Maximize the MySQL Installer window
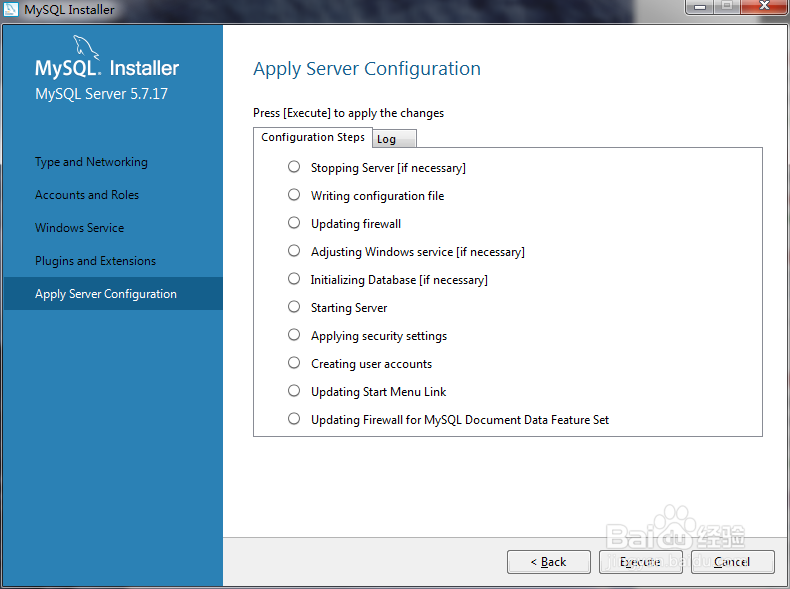This screenshot has width=790, height=589. [x=727, y=7]
